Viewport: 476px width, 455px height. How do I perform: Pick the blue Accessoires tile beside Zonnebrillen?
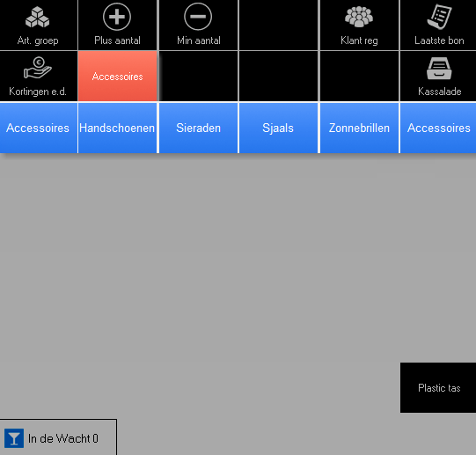tap(438, 128)
